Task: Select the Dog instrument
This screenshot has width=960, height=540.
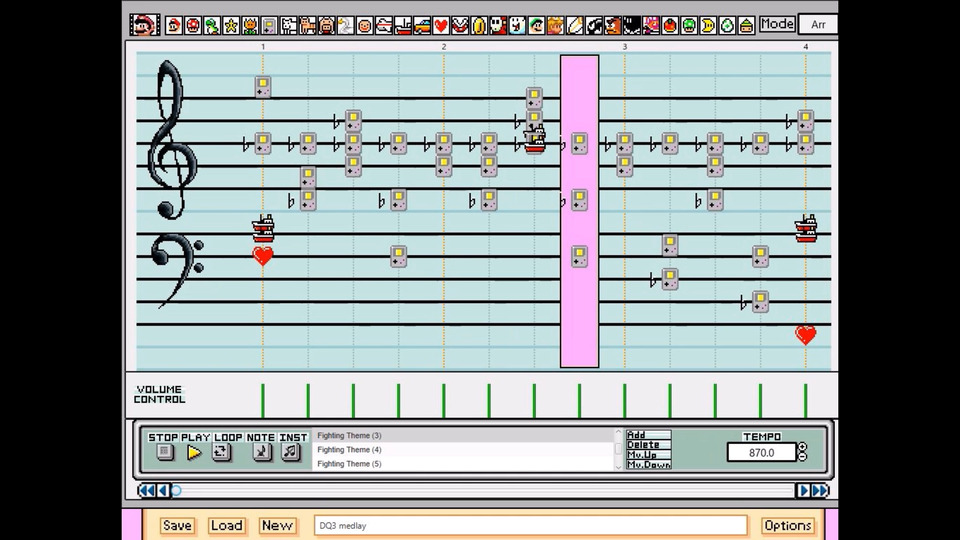Action: (288, 26)
